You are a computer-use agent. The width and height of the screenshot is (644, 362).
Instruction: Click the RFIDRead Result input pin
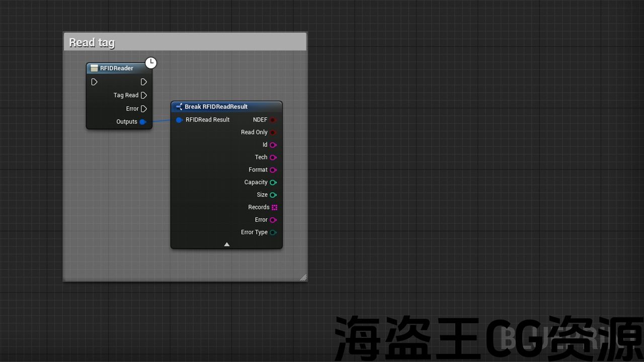coord(179,120)
